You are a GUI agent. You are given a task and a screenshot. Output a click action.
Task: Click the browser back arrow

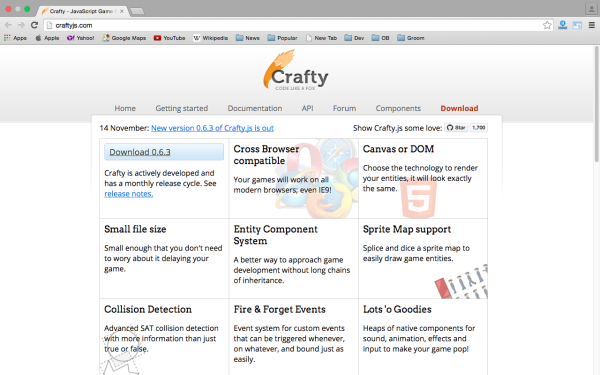coord(8,25)
